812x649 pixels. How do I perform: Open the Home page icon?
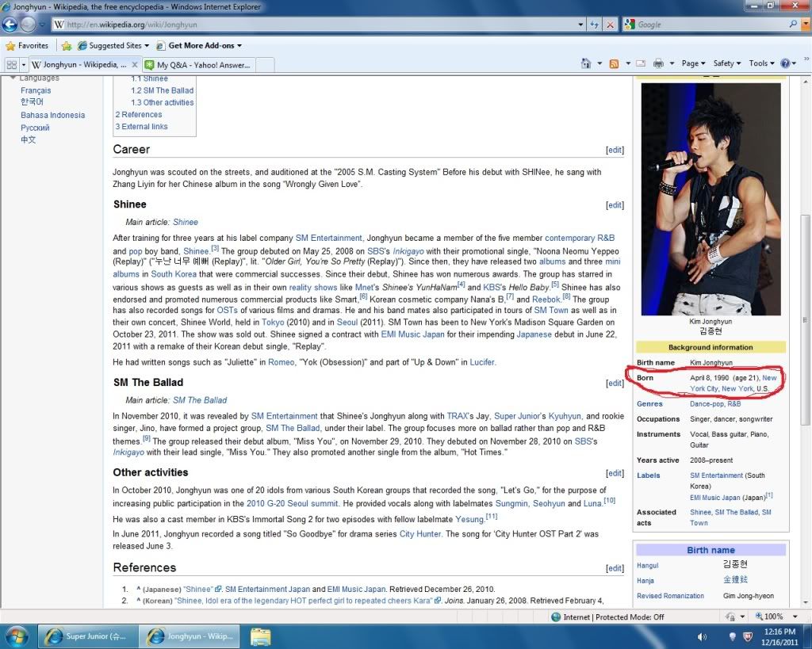[x=586, y=63]
